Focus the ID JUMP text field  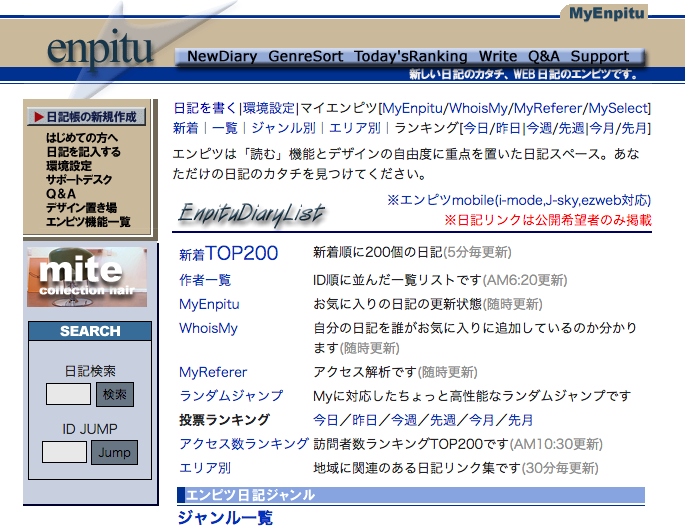point(64,452)
